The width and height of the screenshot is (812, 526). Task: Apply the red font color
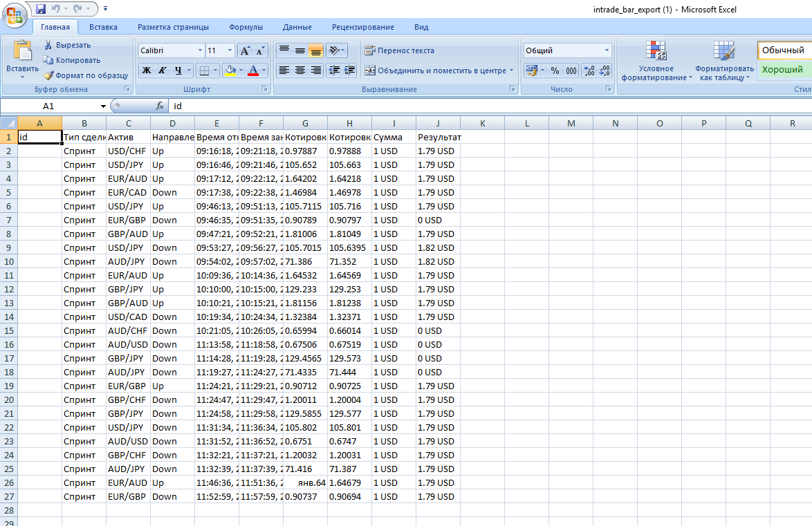(x=253, y=71)
